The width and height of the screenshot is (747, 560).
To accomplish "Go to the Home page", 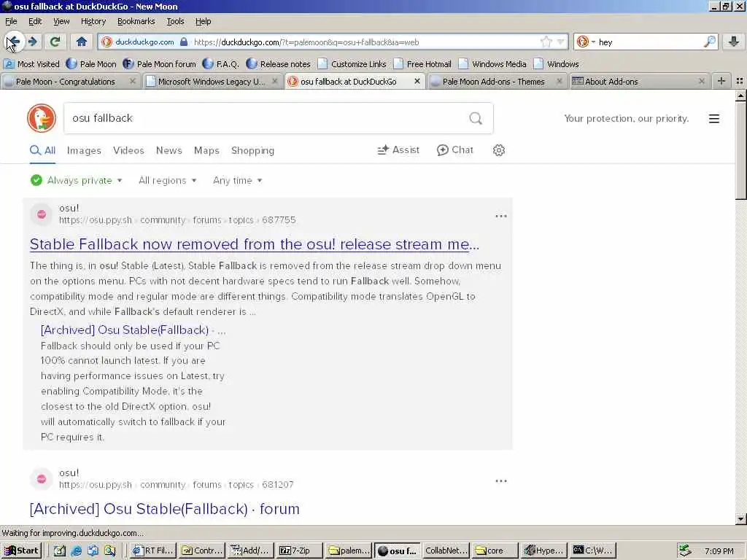I will point(82,42).
